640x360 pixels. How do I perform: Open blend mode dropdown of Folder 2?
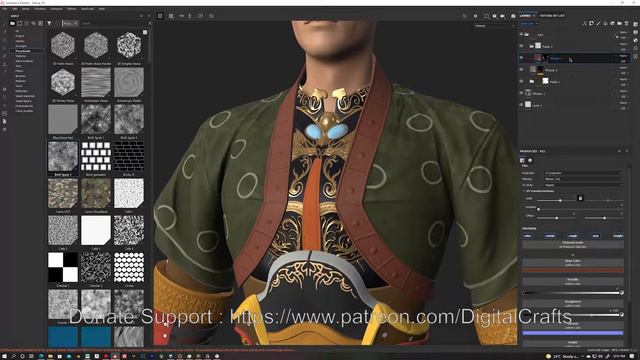pos(623,44)
